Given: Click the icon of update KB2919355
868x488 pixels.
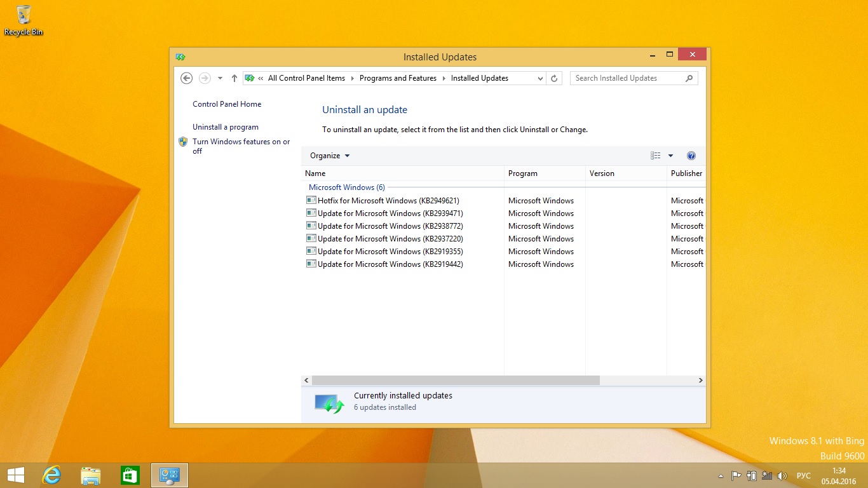Looking at the screenshot, I should click(x=311, y=251).
